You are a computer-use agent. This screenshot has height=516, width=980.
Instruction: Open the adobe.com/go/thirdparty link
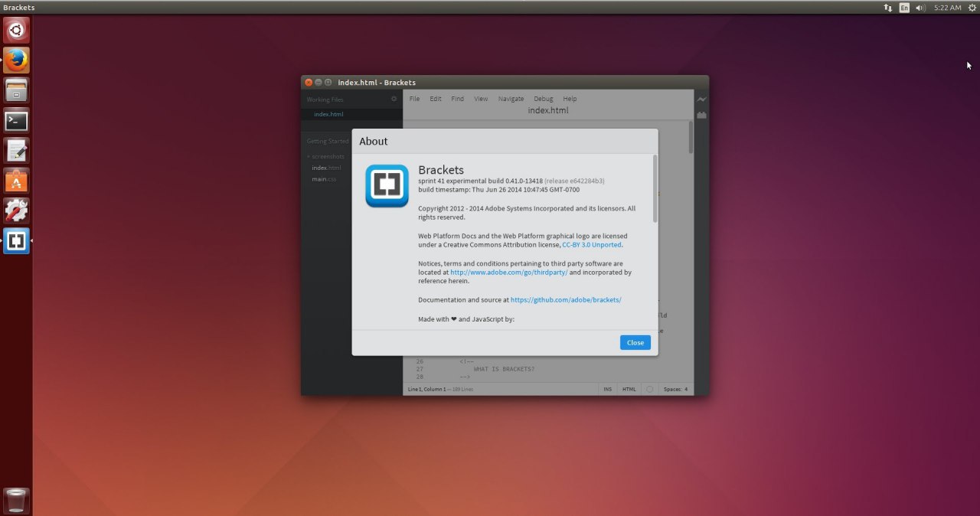509,273
